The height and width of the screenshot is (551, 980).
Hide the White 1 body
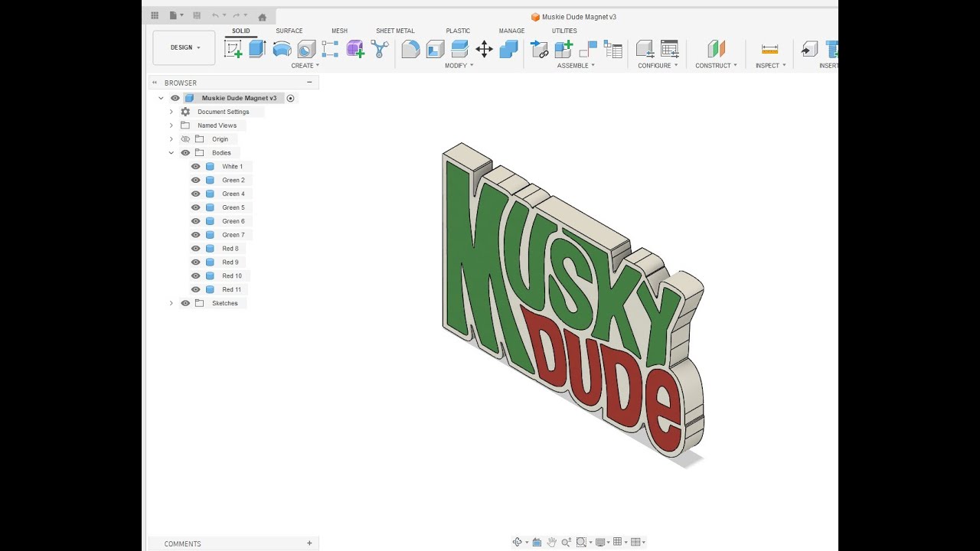(196, 167)
